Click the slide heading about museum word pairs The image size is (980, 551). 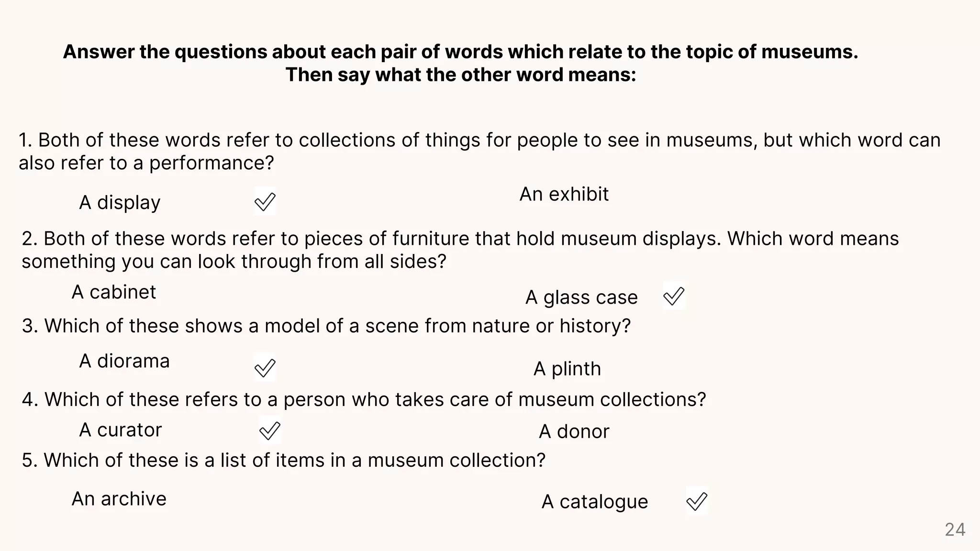pyautogui.click(x=460, y=63)
